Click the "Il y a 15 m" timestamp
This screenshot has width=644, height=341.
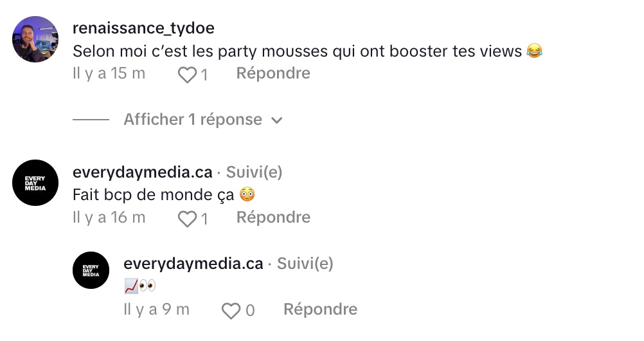109,73
